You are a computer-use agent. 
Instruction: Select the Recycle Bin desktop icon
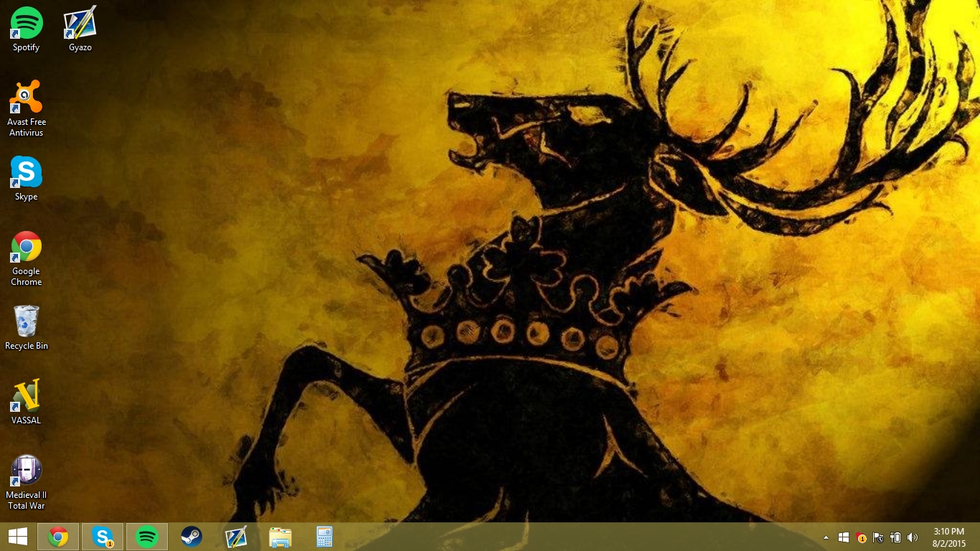(27, 328)
